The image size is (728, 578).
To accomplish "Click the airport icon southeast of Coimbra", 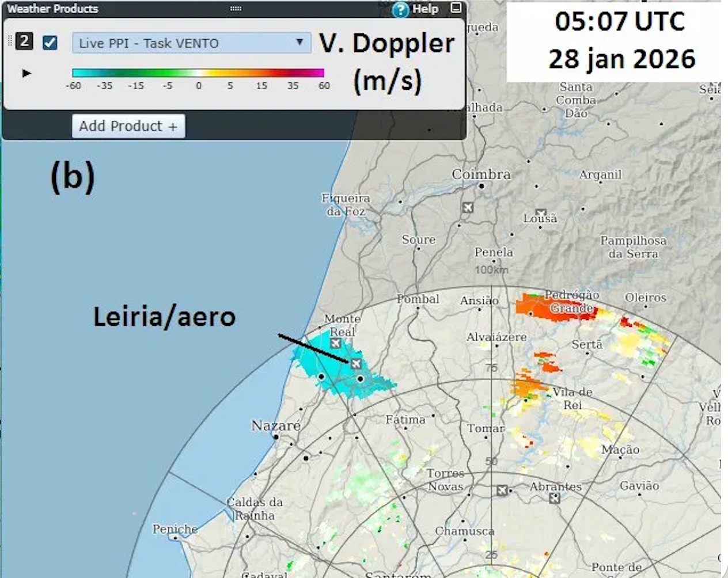I will coord(468,207).
